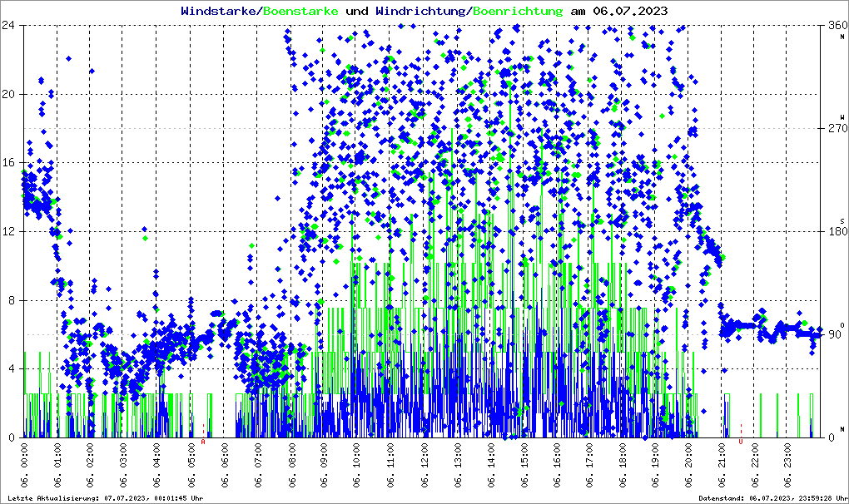Click the blue 'Windrichtung' title word
The image size is (849, 504).
420,11
